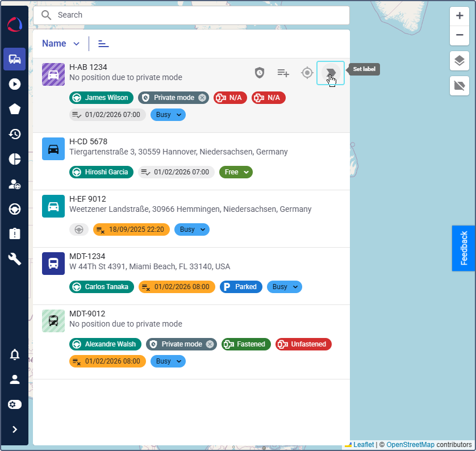Image resolution: width=476 pixels, height=451 pixels.
Task: Click the Alexandre Walsh driver chip
Action: (105, 344)
